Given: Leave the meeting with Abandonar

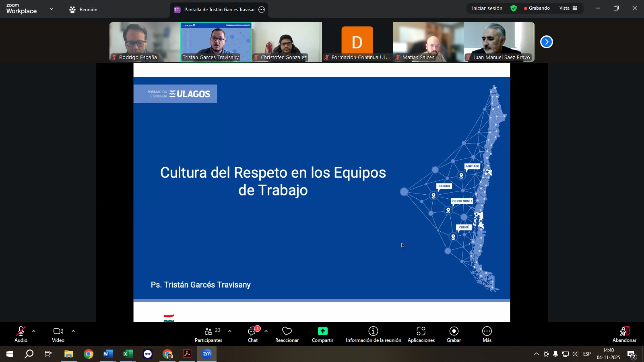Looking at the screenshot, I should (624, 334).
